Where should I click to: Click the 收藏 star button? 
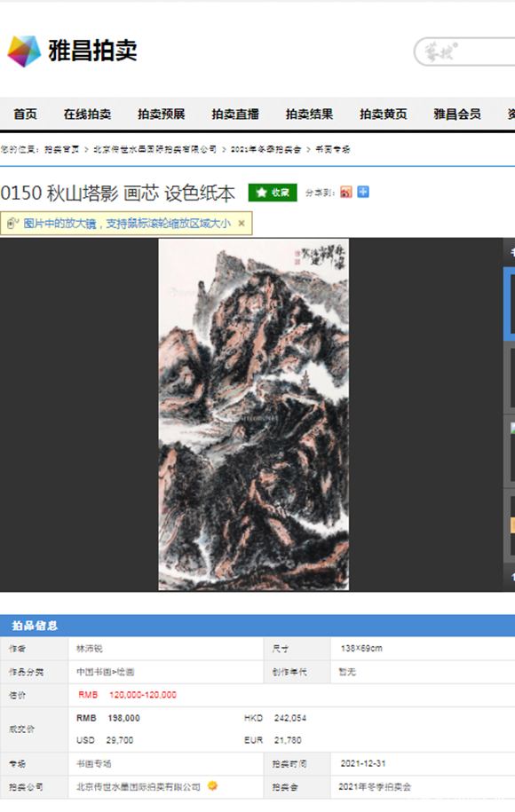(273, 193)
